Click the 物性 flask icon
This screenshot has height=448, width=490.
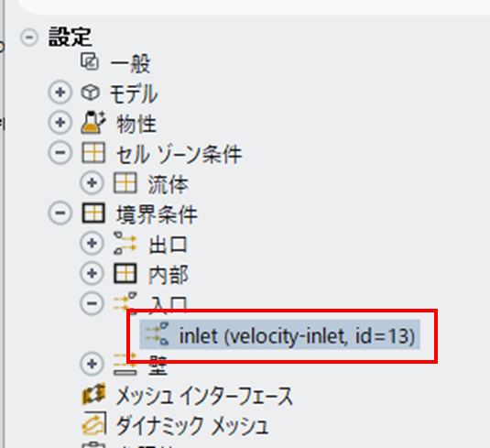tap(93, 122)
